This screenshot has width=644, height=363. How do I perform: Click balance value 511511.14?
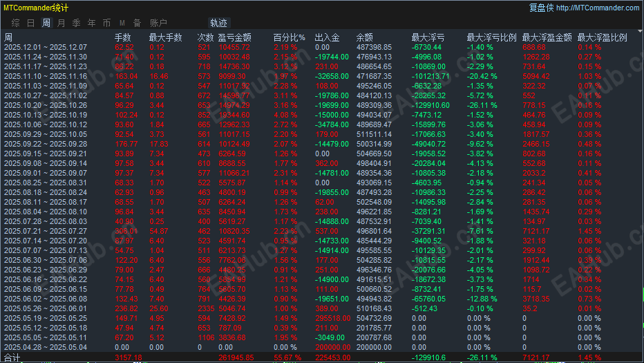(x=374, y=134)
